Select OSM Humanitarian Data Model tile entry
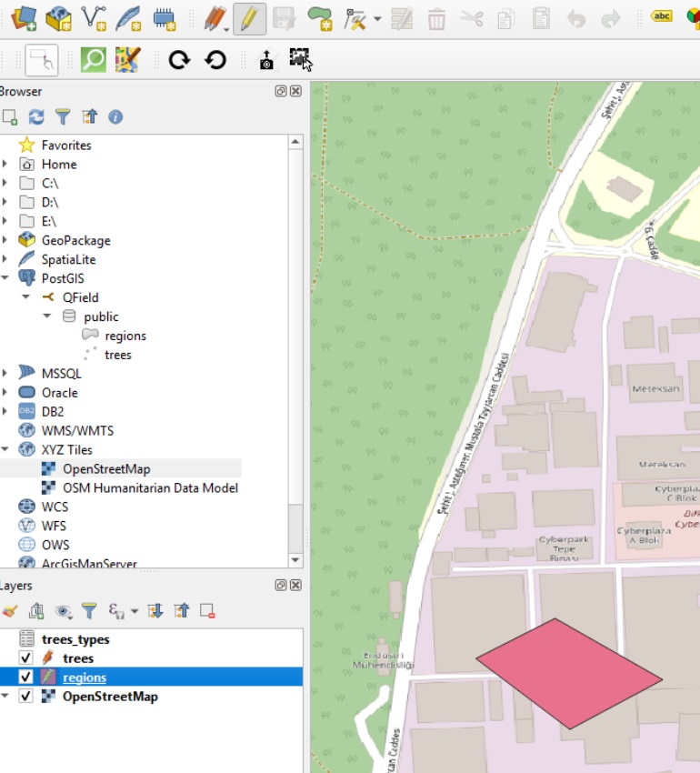Viewport: 700px width, 773px height. 150,487
